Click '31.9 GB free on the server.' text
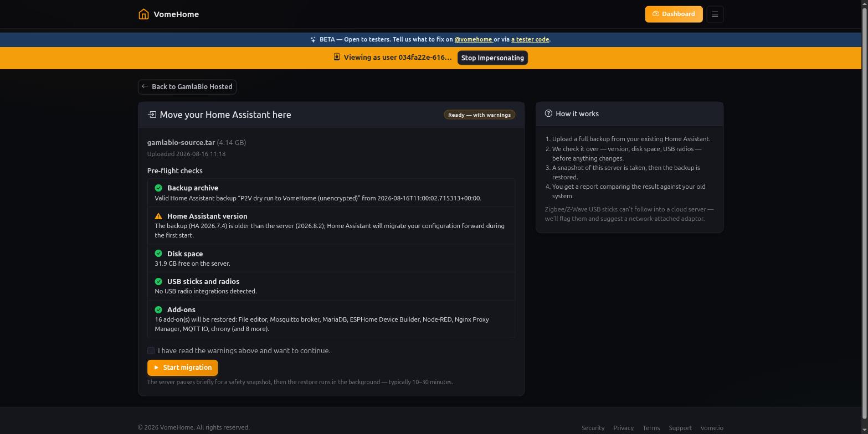The height and width of the screenshot is (434, 868). click(192, 264)
